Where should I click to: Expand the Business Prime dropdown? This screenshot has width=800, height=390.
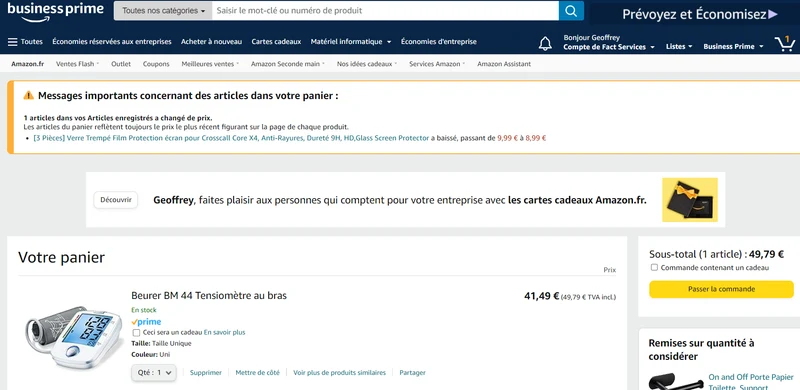coord(733,46)
